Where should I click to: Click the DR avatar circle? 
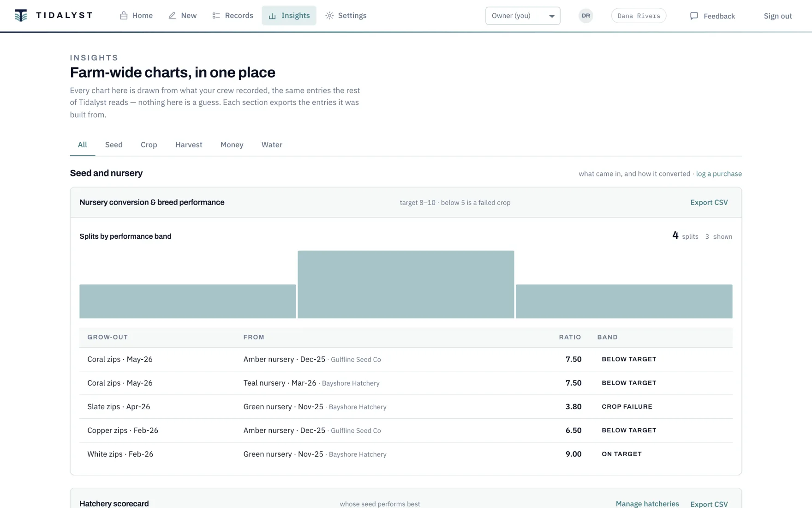click(585, 16)
